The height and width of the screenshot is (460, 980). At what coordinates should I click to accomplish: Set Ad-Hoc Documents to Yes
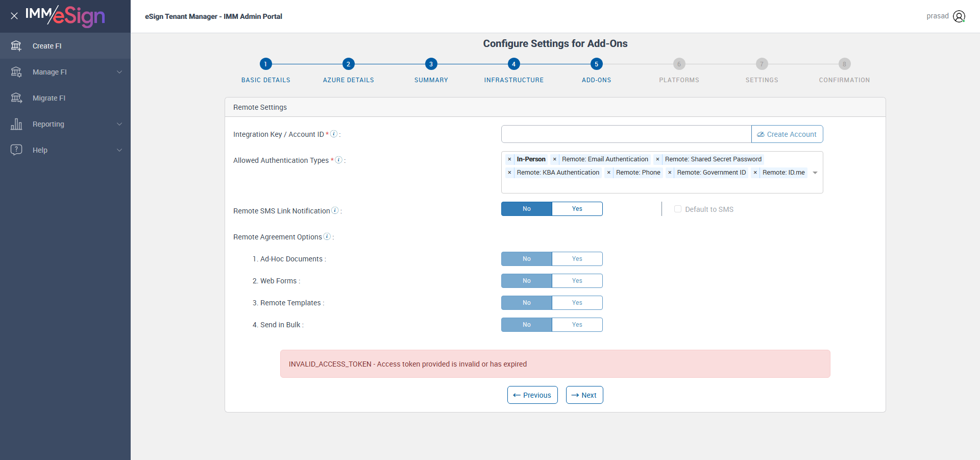pyautogui.click(x=577, y=259)
